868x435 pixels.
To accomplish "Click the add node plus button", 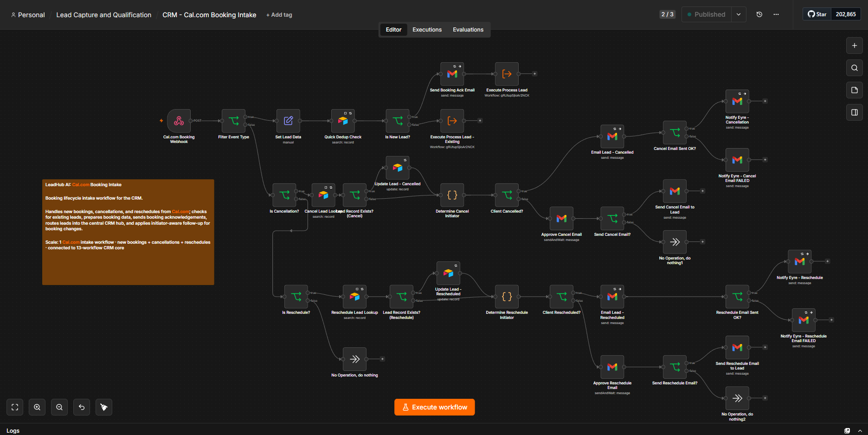I will [x=855, y=45].
